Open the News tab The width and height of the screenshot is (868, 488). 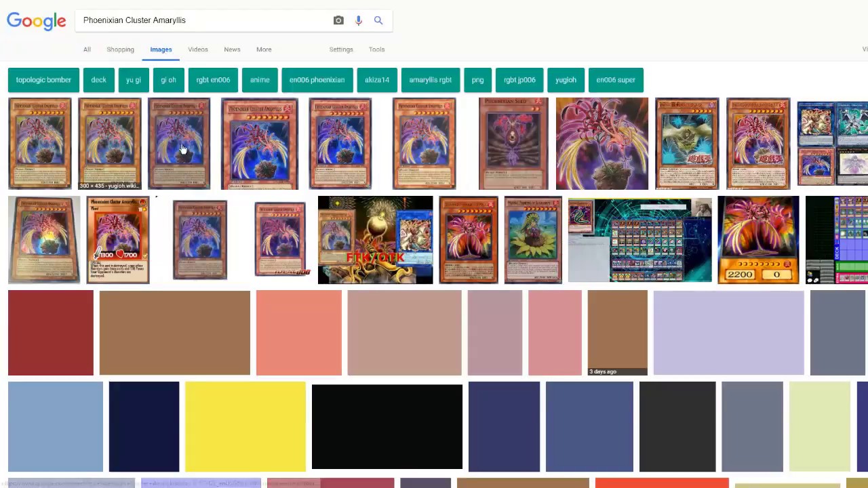232,49
